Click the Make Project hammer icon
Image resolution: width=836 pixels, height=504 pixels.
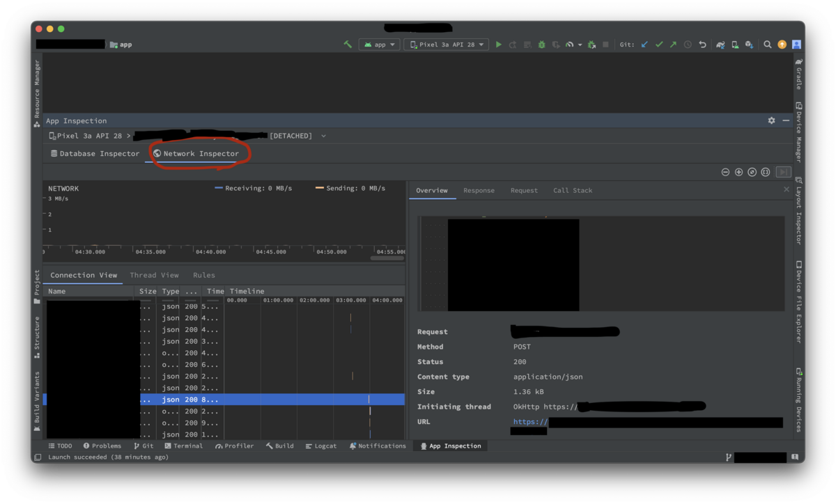(x=348, y=45)
